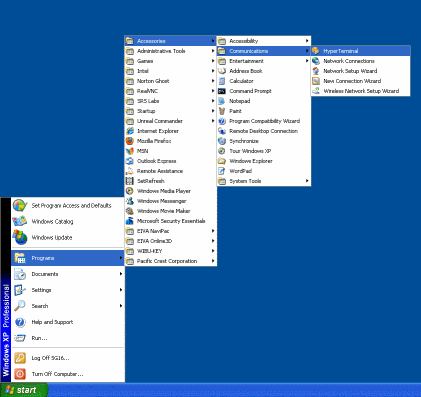Viewport: 421px width, 397px height.
Task: Click the WordPad icon
Action: (x=222, y=171)
